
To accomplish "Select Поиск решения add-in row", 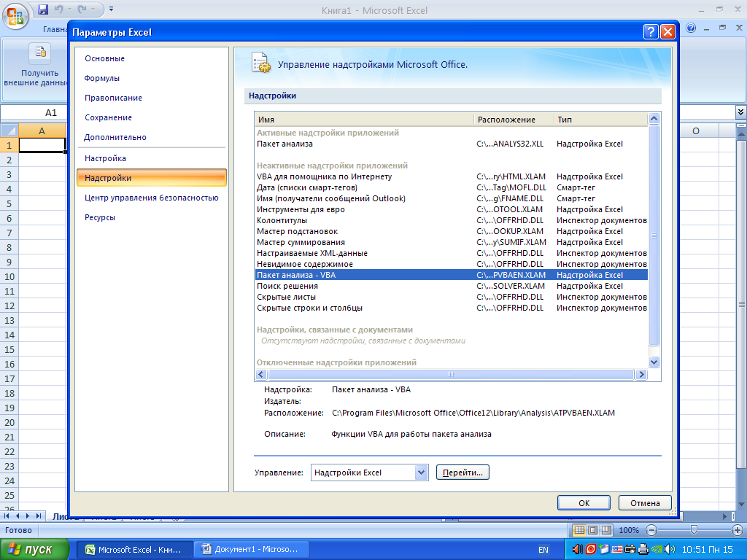I will click(x=451, y=286).
